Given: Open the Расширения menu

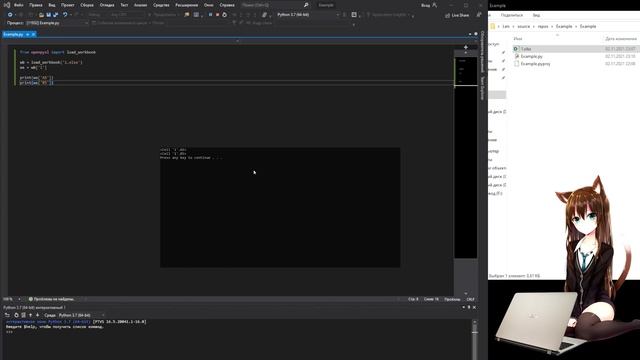Looking at the screenshot, I should tap(187, 5).
